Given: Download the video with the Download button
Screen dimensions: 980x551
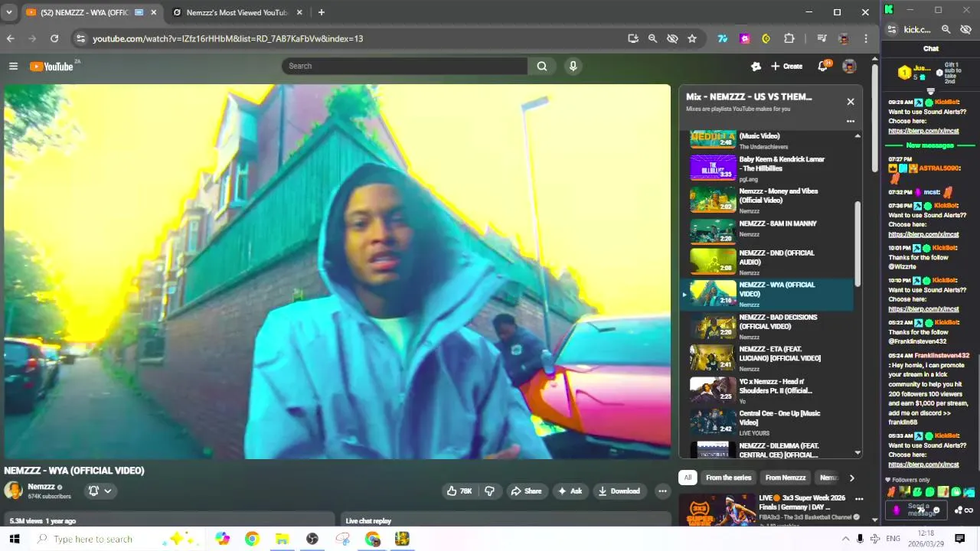Looking at the screenshot, I should [619, 491].
